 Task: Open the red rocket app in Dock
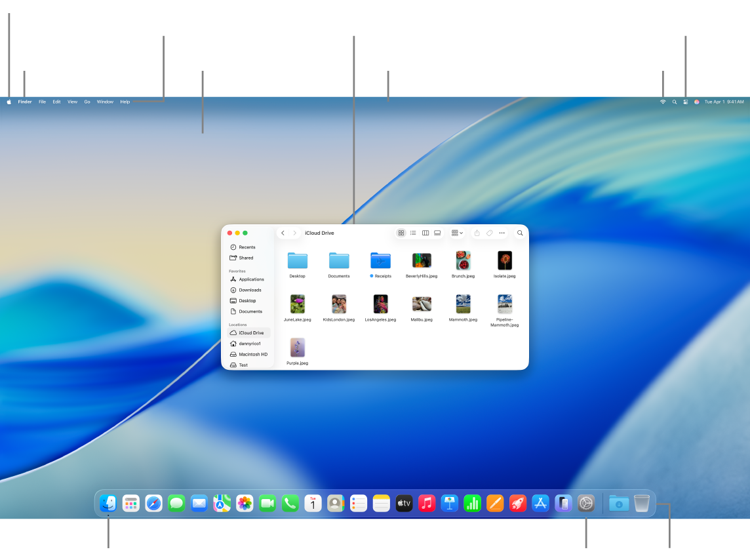click(x=517, y=503)
